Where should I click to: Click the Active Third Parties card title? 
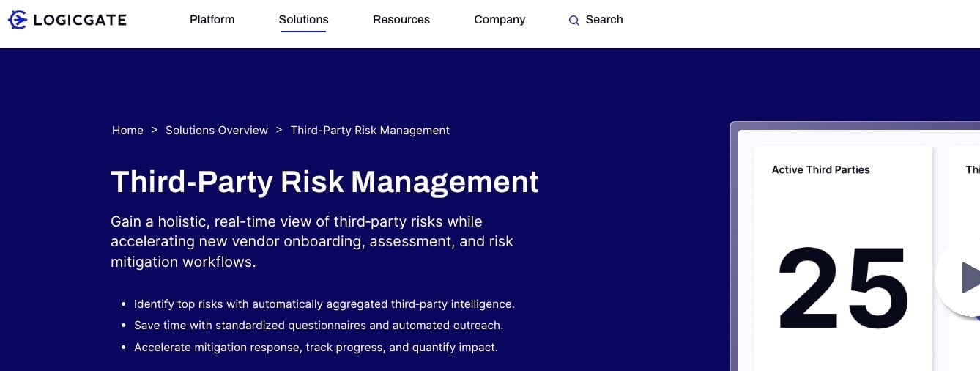point(821,169)
